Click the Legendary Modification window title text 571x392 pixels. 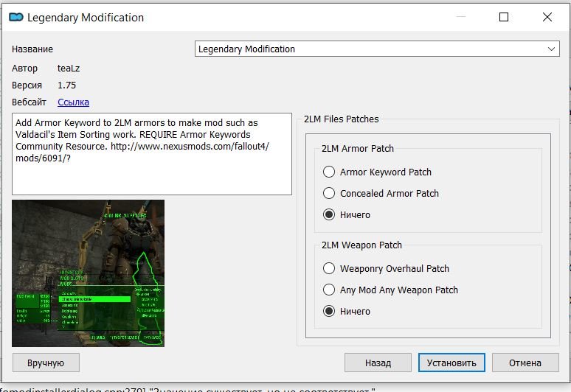point(86,17)
